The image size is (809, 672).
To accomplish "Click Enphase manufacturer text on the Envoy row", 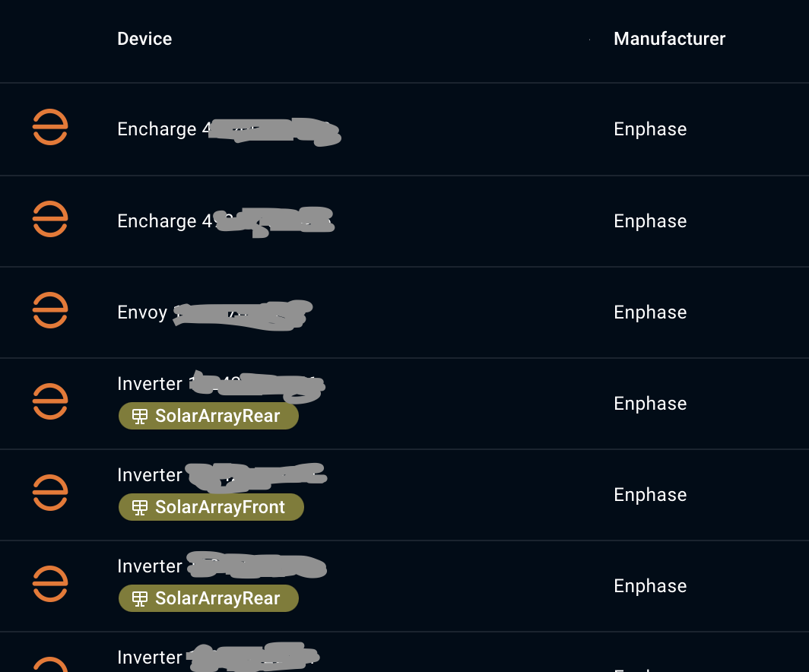I will (x=650, y=312).
